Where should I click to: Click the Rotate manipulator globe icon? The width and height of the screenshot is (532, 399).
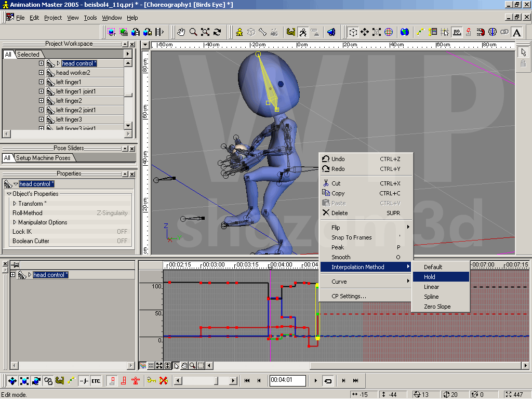(389, 32)
